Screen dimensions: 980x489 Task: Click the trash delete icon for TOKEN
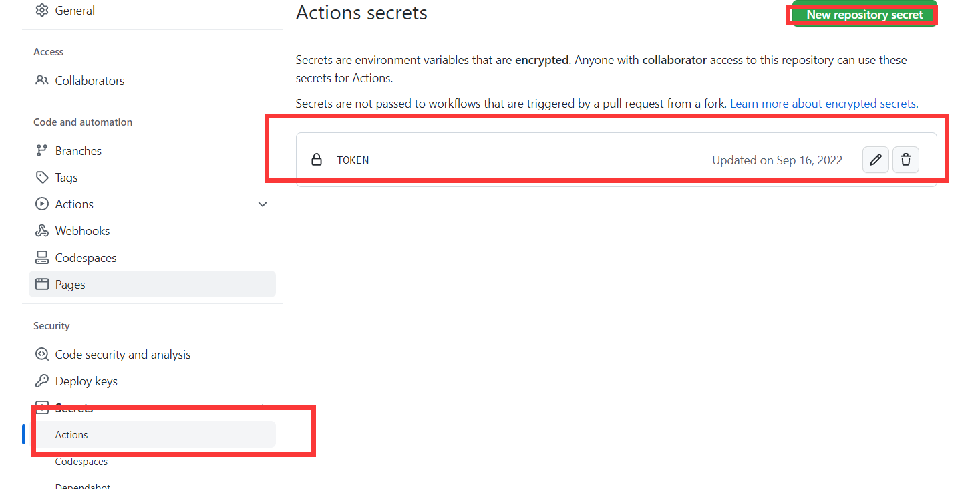(x=906, y=160)
